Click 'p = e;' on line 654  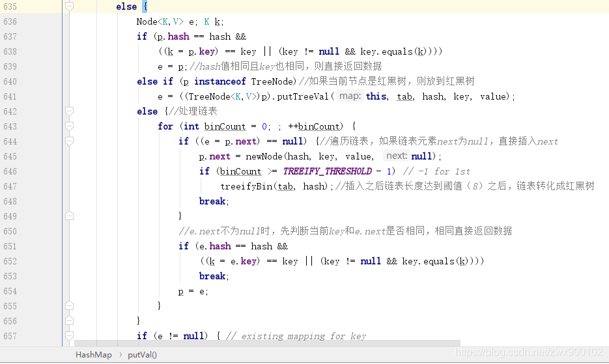point(193,291)
